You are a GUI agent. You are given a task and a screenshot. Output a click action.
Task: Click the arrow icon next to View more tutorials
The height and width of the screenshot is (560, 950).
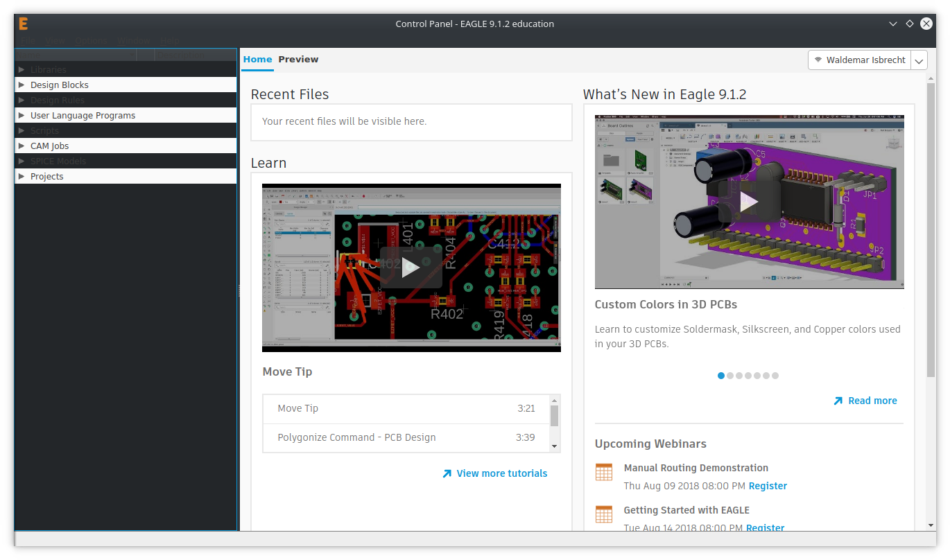[x=447, y=473]
